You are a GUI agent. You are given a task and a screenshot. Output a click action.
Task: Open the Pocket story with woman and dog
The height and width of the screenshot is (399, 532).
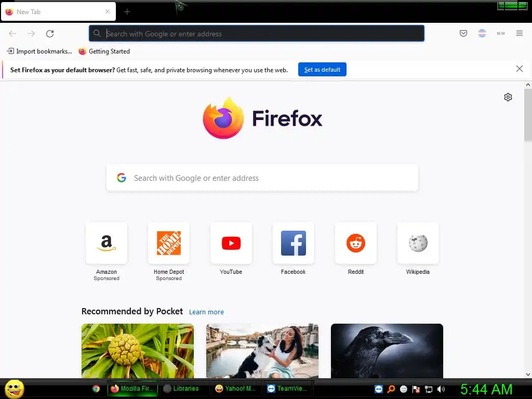point(262,351)
